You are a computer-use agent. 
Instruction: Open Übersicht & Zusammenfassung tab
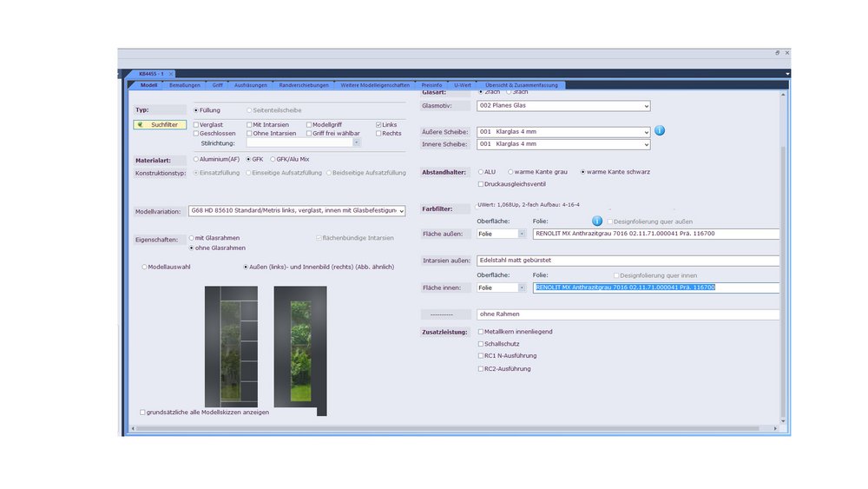522,85
